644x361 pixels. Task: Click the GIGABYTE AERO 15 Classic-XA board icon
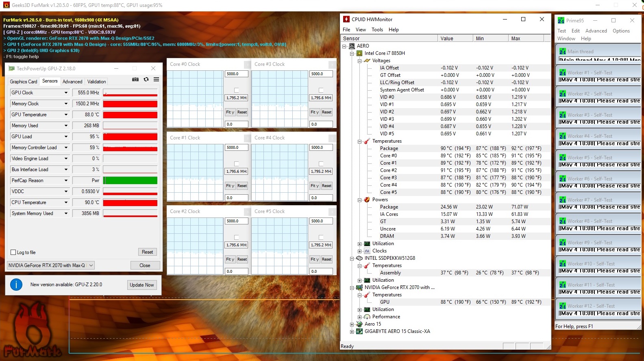coord(359,331)
